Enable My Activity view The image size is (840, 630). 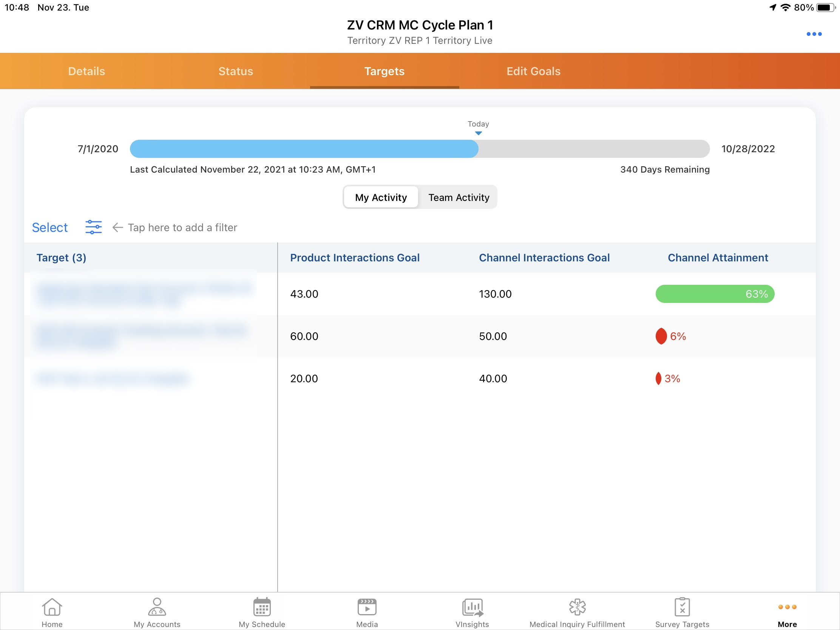coord(380,197)
